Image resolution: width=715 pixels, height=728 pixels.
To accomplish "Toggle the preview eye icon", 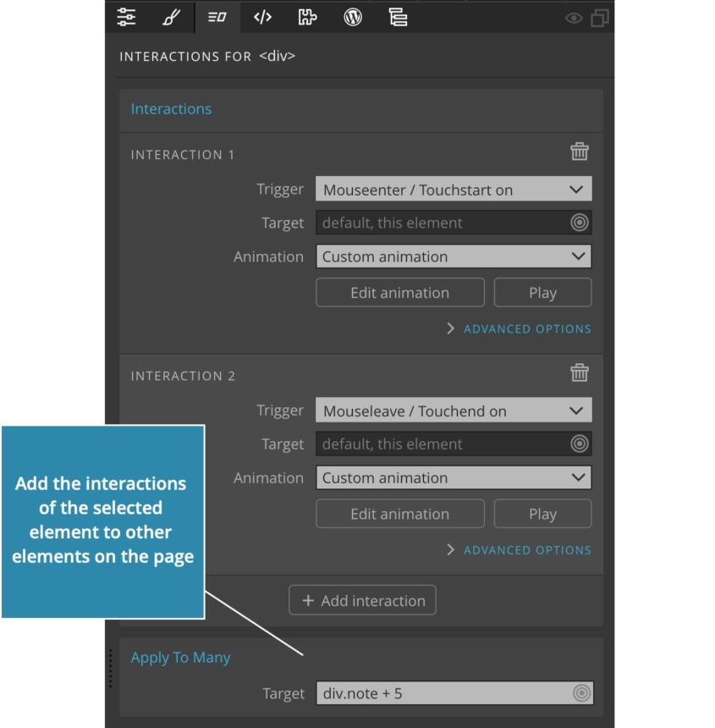I will [574, 17].
